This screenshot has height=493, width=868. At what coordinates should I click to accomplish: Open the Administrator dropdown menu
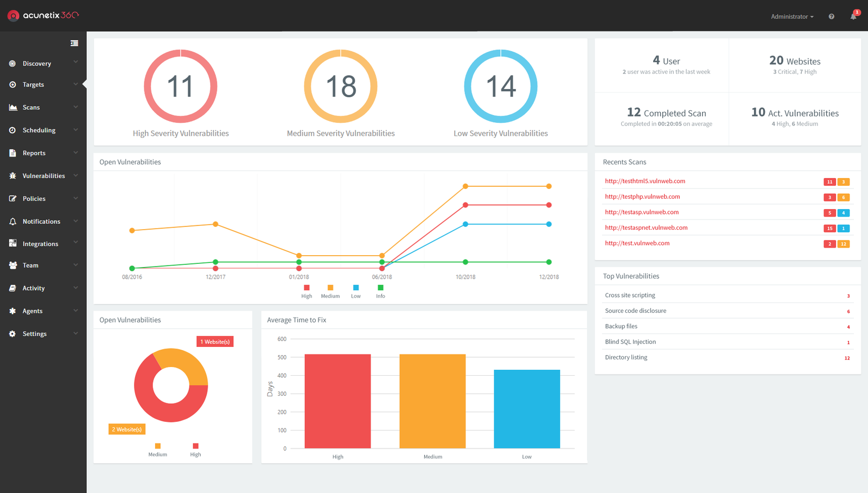tap(792, 16)
